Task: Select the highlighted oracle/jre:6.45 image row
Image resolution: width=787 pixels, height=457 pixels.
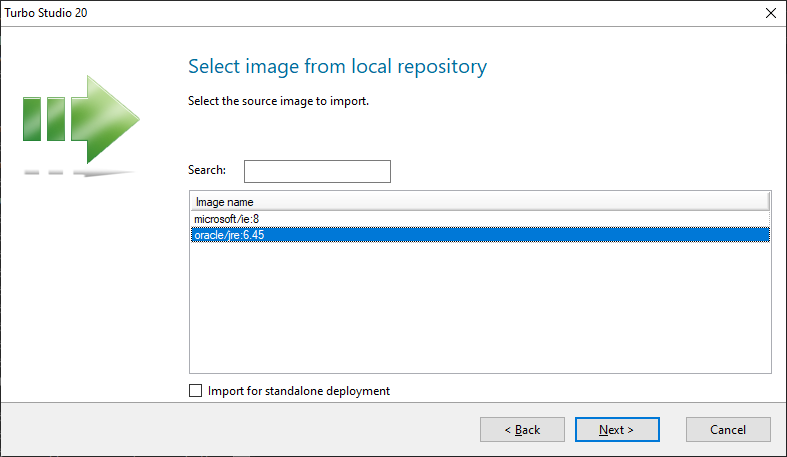Action: pos(229,235)
